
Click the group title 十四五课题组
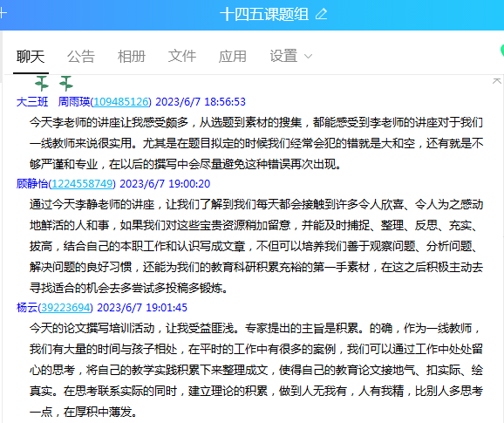click(264, 15)
